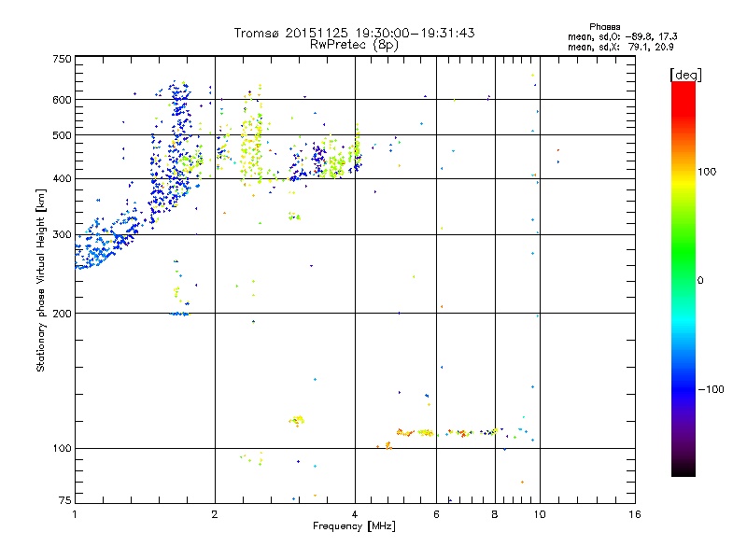Click the y-axis tick label '500'
Screen dimensions: 747x560
[x=62, y=135]
